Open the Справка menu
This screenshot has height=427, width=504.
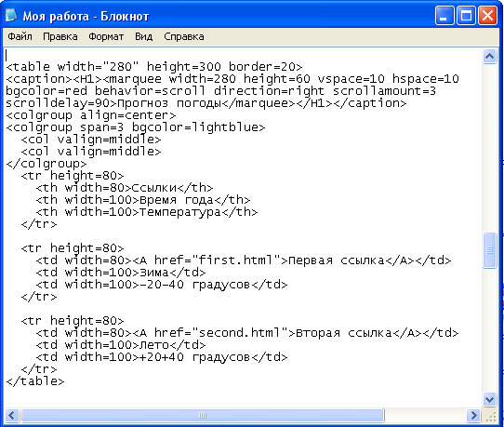click(x=184, y=36)
